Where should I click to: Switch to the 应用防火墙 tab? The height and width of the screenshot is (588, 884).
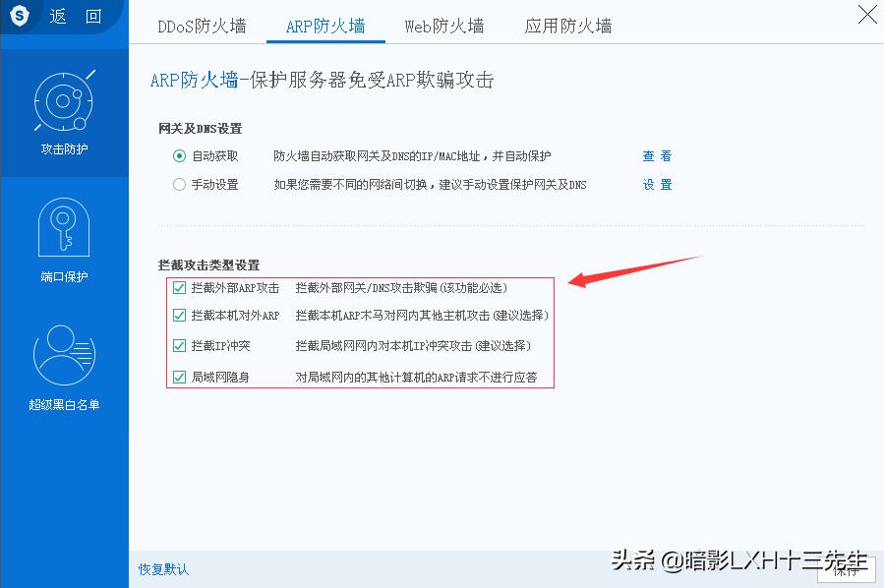(567, 27)
